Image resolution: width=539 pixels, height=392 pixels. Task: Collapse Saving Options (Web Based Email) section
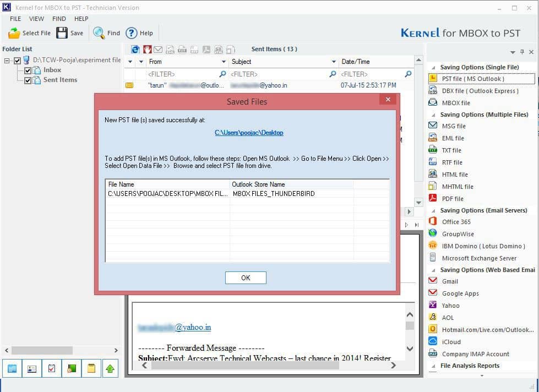click(433, 270)
